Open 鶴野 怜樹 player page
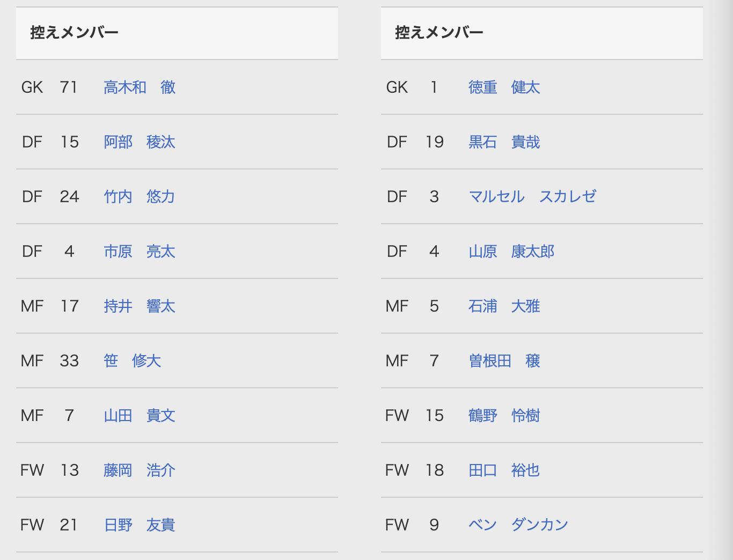The height and width of the screenshot is (560, 733). pyautogui.click(x=504, y=416)
